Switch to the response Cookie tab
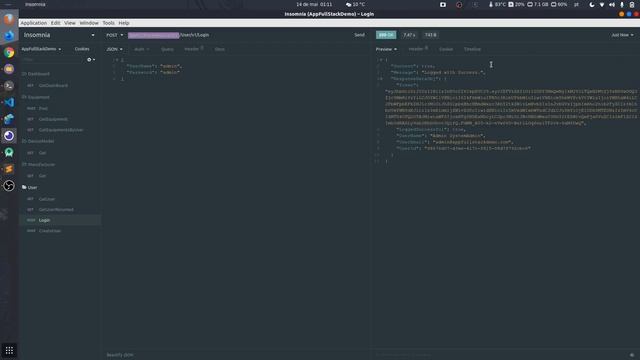640x360 pixels. pos(446,49)
